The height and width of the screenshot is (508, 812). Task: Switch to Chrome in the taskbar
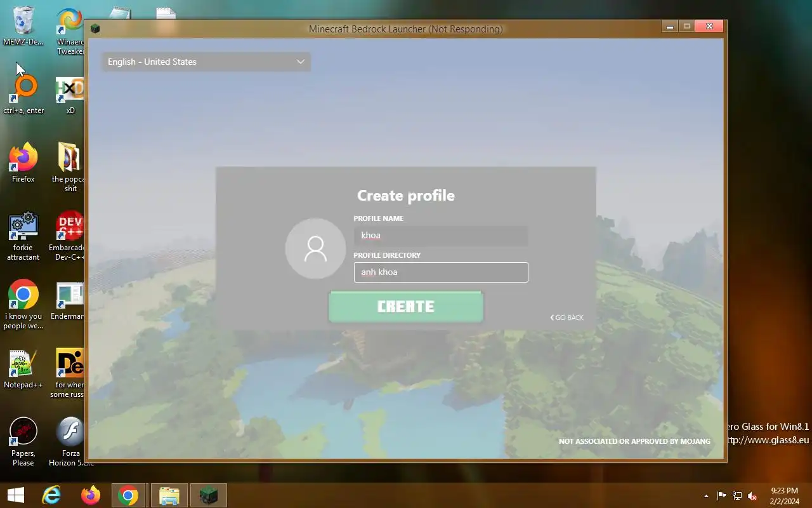coord(129,495)
